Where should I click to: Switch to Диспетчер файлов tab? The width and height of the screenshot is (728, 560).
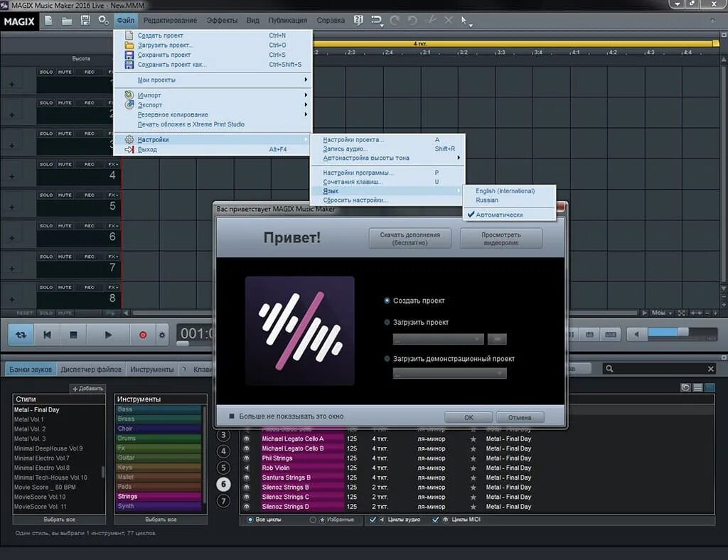(91, 370)
